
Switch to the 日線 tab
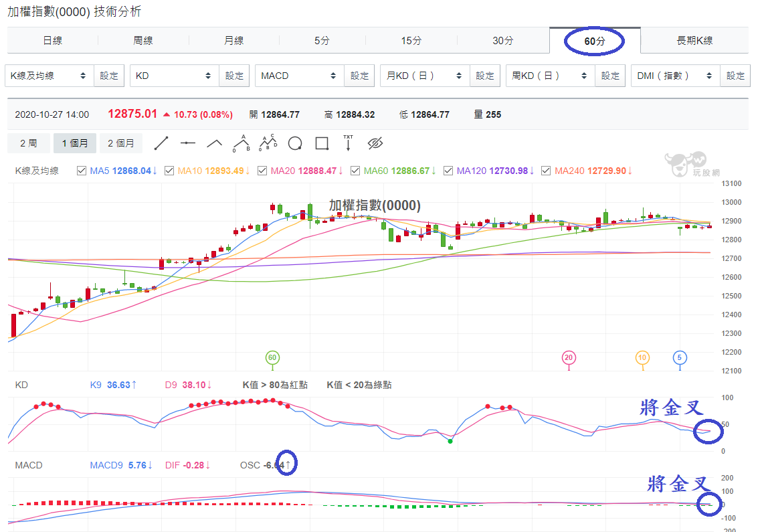[x=53, y=40]
